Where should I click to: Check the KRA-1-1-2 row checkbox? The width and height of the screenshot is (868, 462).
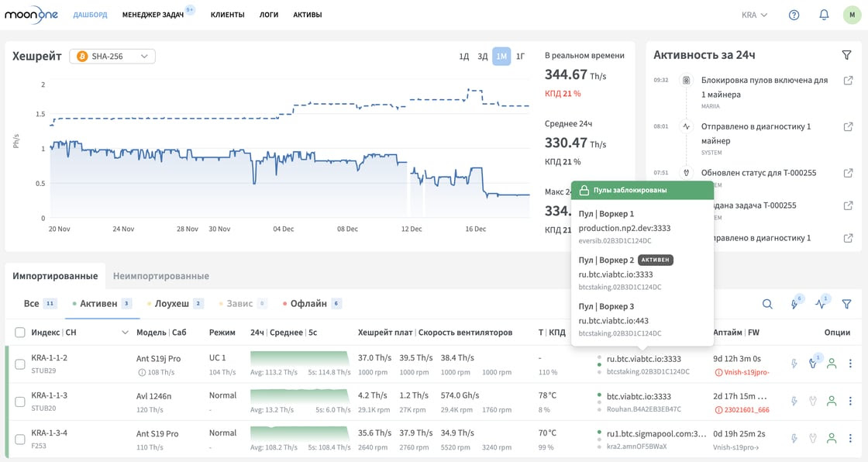click(20, 364)
